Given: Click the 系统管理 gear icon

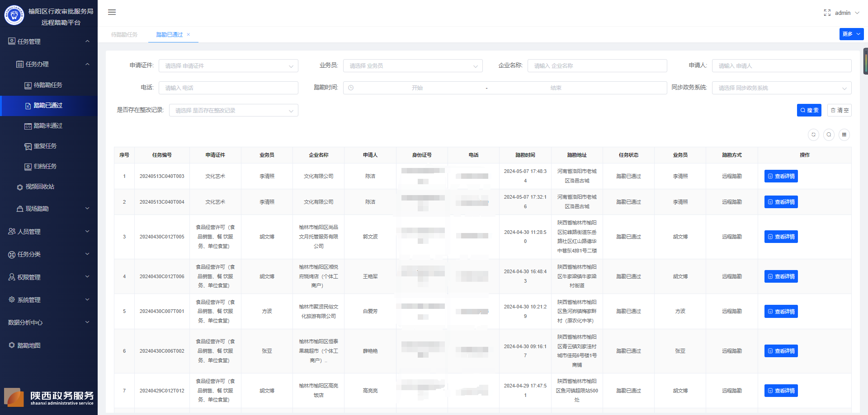Looking at the screenshot, I should point(12,299).
